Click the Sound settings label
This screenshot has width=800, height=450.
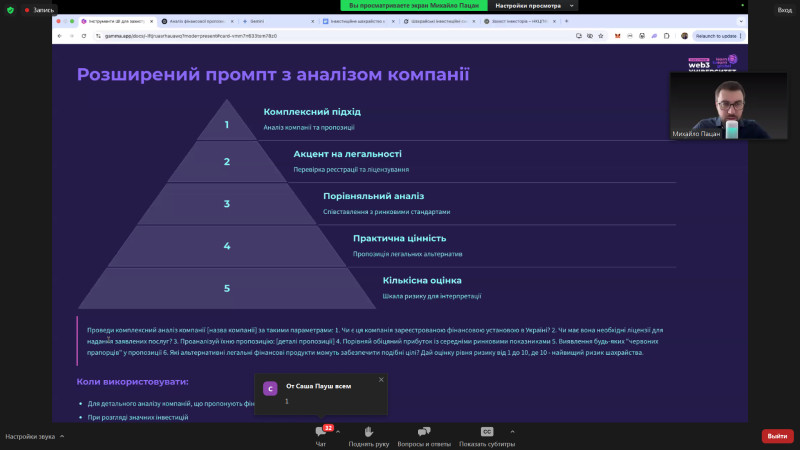(x=30, y=436)
